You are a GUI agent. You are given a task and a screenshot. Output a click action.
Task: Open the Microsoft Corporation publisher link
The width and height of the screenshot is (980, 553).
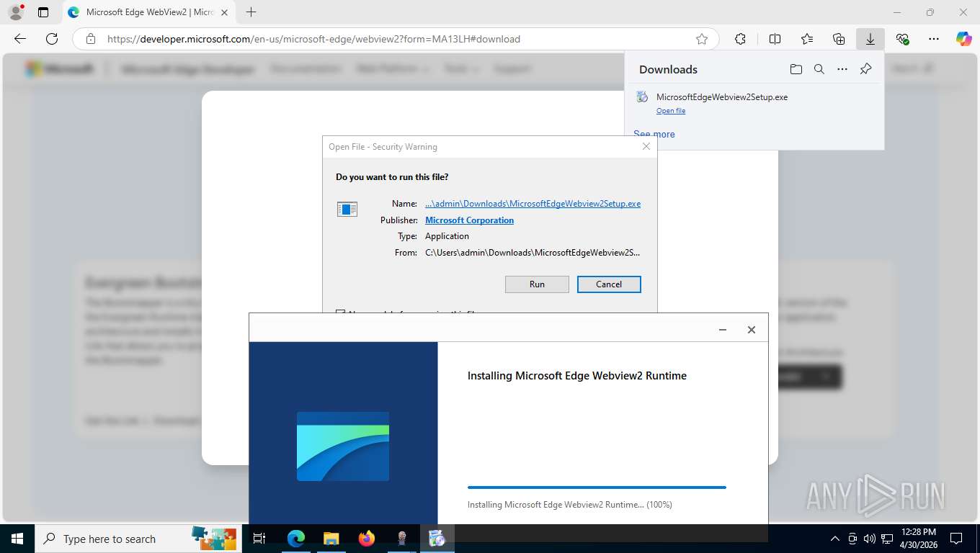[x=469, y=220]
